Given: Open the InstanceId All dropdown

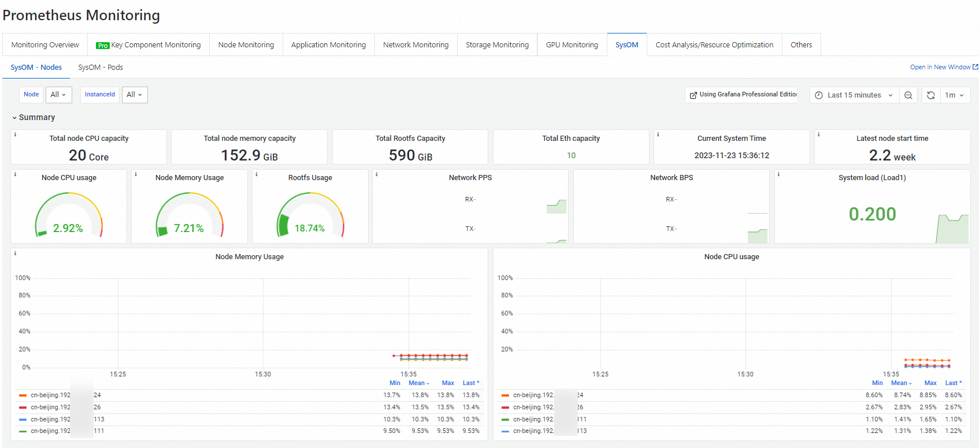Looking at the screenshot, I should pos(135,95).
